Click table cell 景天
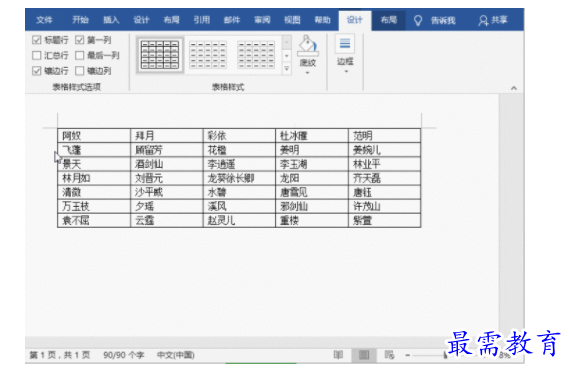The image size is (569, 375). coord(94,164)
